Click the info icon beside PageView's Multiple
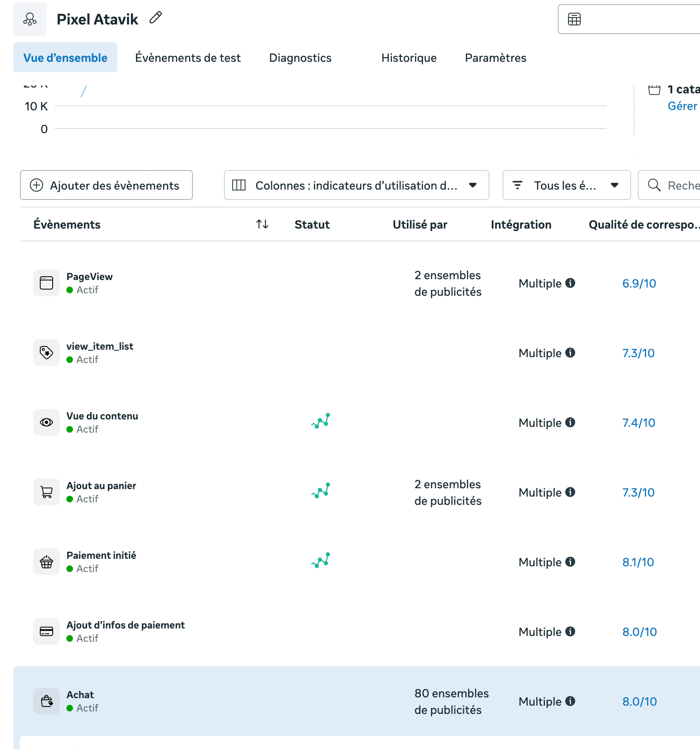Image resolution: width=700 pixels, height=755 pixels. pos(571,283)
